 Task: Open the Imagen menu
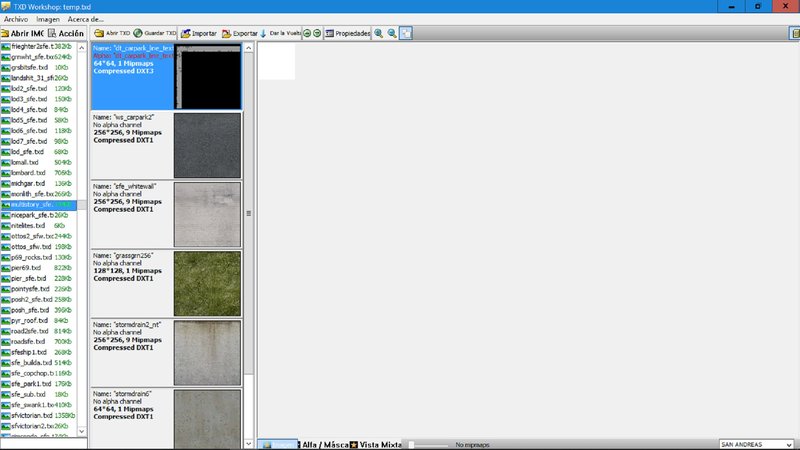click(48, 19)
